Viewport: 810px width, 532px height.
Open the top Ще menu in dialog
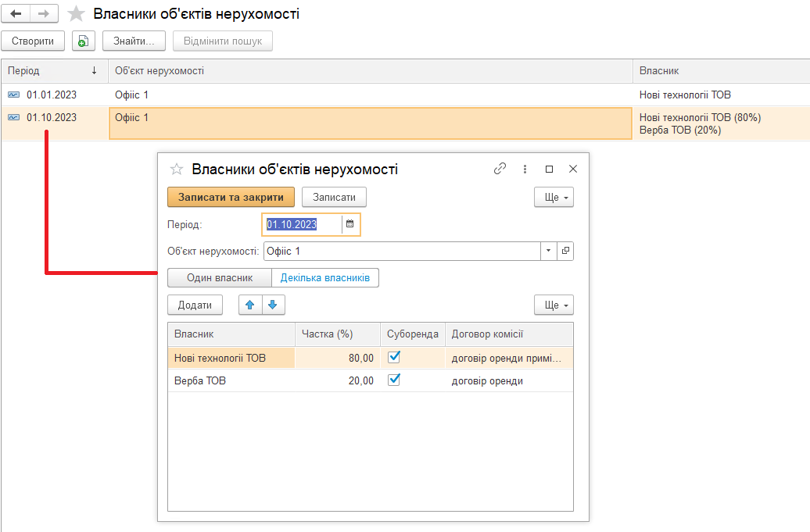click(554, 197)
